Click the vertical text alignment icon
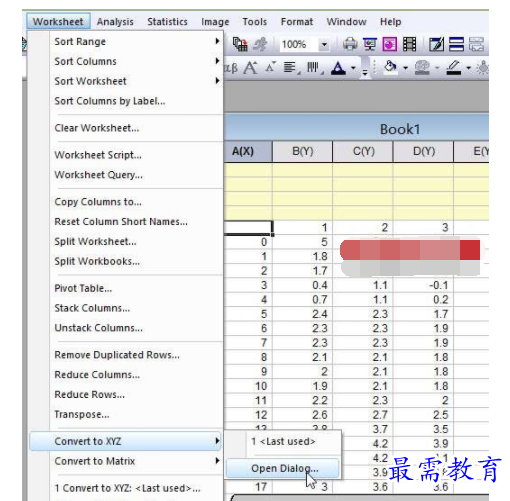 (314, 68)
